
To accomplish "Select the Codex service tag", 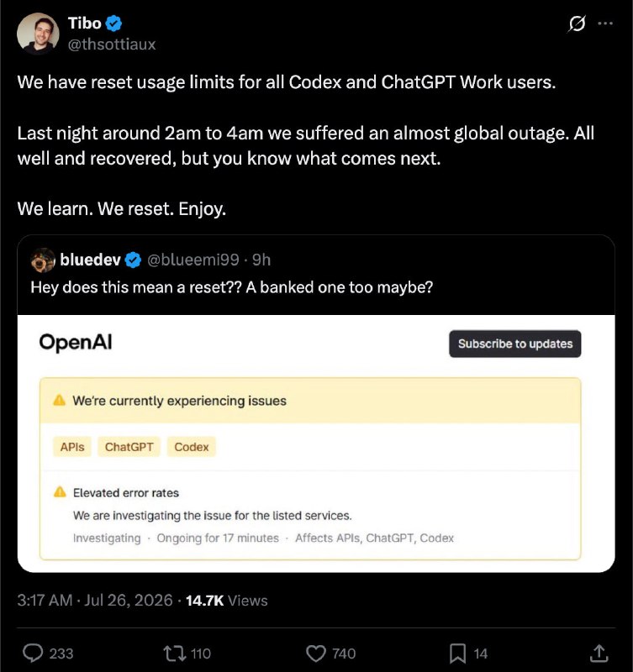I will click(192, 447).
